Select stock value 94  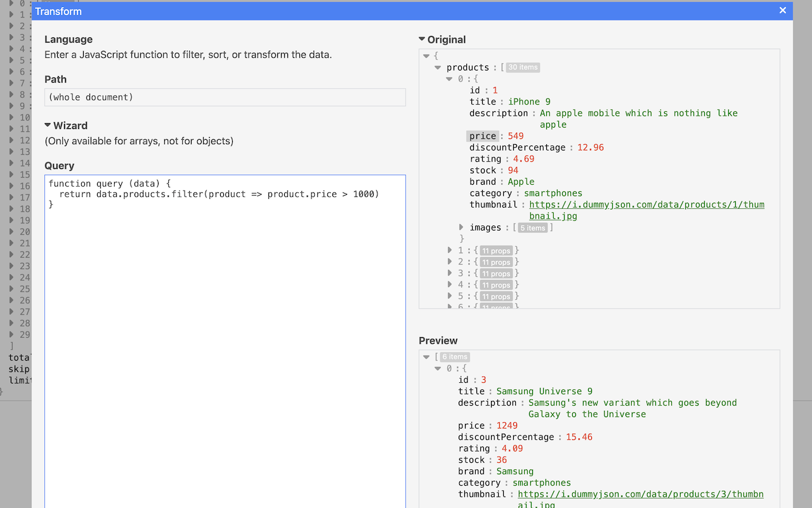tap(513, 170)
